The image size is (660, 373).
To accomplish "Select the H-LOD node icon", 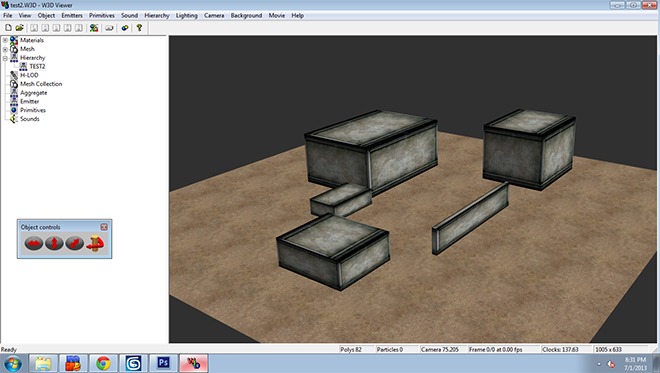I will (14, 75).
